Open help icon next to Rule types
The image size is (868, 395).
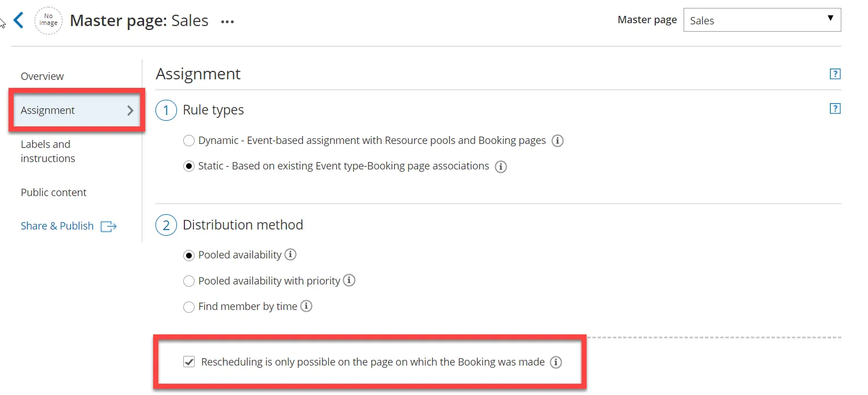click(835, 109)
